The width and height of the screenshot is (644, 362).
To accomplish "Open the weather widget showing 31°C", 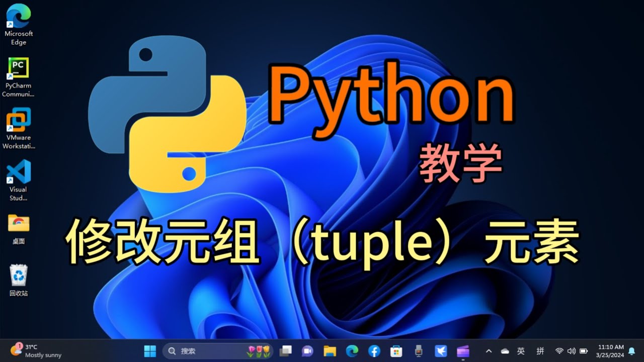I will (36, 350).
